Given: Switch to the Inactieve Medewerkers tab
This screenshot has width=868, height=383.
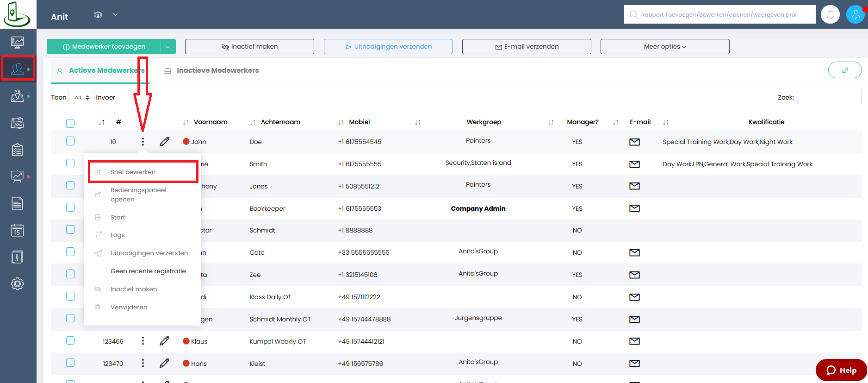Looking at the screenshot, I should [217, 70].
